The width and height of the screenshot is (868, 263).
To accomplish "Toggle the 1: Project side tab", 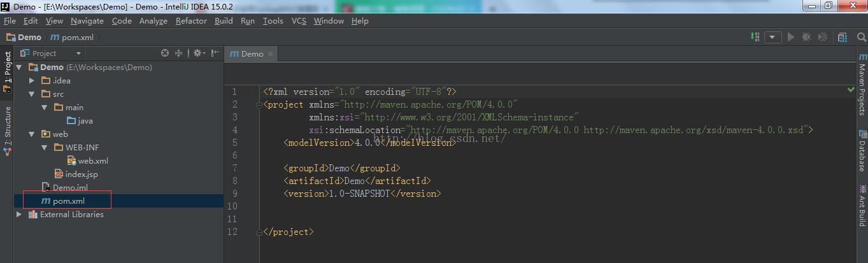I will 7,71.
